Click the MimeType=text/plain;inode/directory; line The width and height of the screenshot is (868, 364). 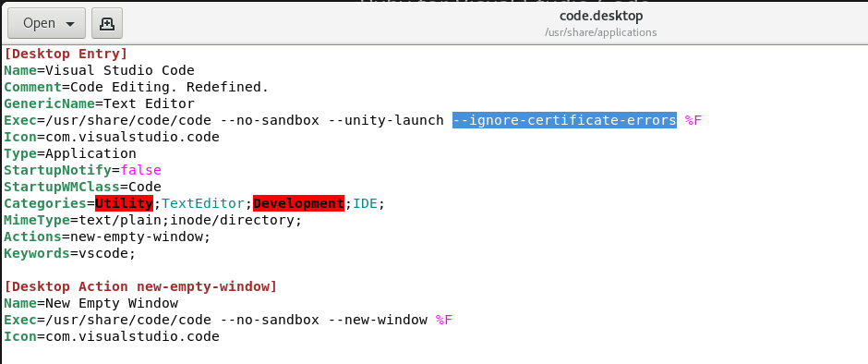[153, 220]
